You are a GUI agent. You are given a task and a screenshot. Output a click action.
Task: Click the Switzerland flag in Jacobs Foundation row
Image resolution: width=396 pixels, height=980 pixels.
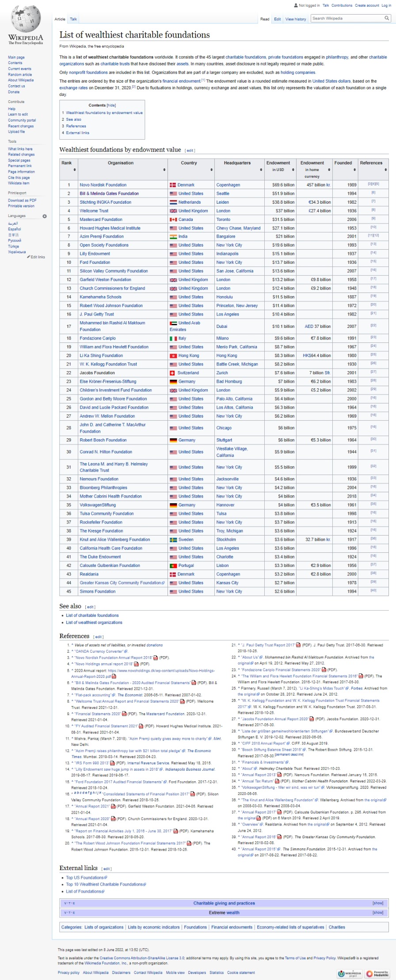pos(172,373)
